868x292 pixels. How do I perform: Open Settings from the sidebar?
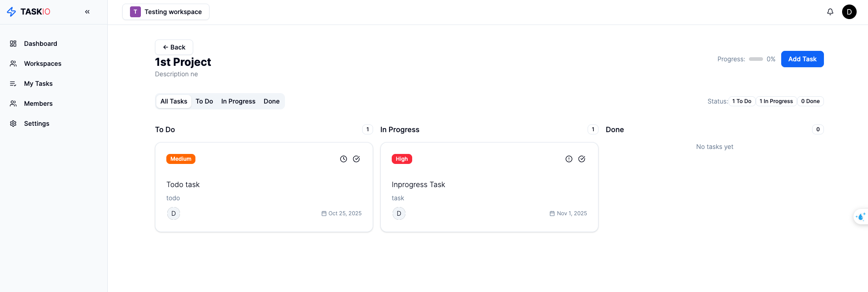[x=54, y=124]
